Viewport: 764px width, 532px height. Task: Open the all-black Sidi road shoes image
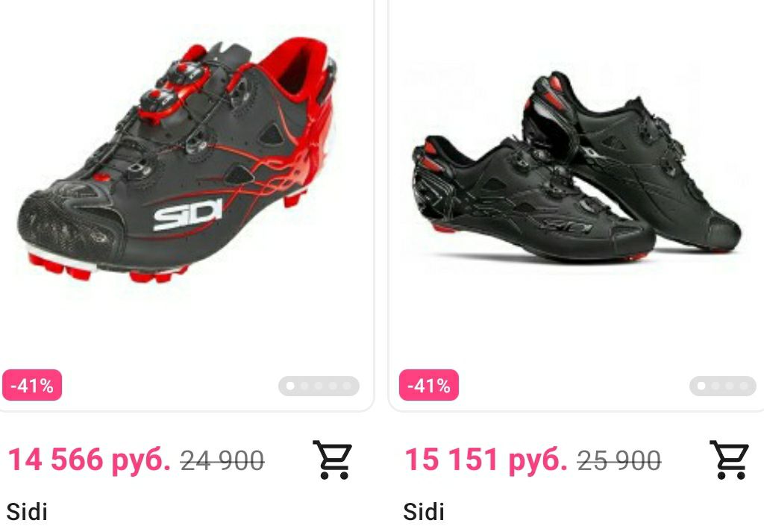pos(577,167)
